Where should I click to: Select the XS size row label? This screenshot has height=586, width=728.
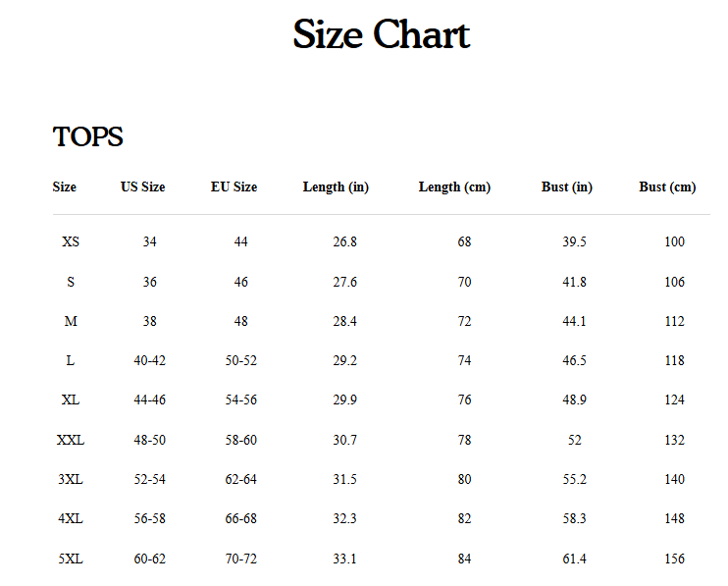[x=71, y=241]
